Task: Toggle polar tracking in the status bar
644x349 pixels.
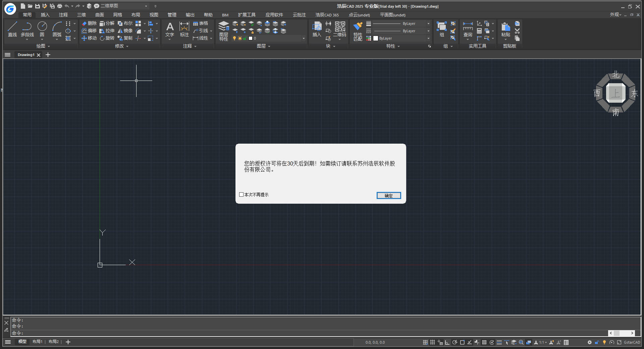Action: click(x=455, y=342)
